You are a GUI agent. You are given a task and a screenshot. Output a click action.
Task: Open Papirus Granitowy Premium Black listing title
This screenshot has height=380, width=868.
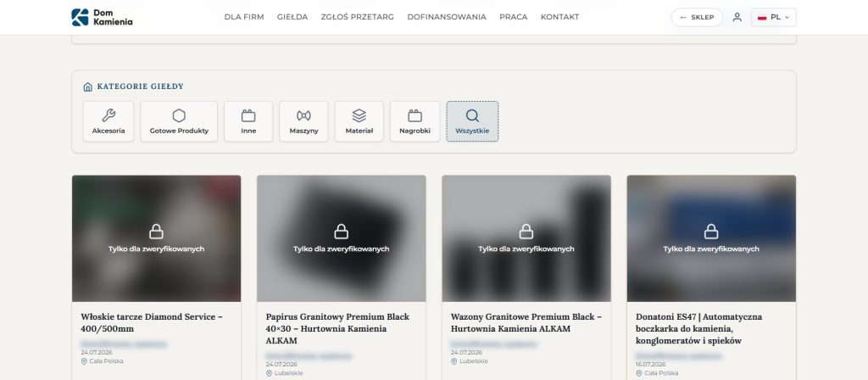(337, 328)
